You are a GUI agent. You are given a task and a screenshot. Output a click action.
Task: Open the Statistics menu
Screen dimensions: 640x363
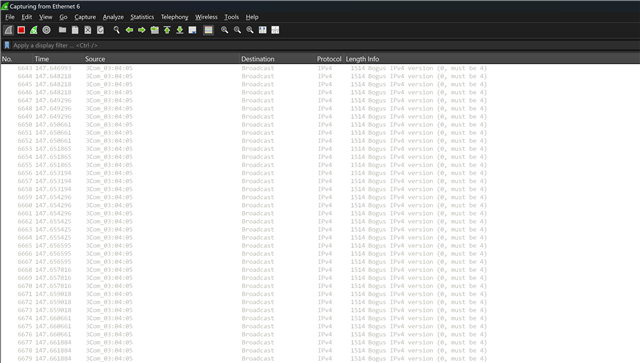(142, 17)
